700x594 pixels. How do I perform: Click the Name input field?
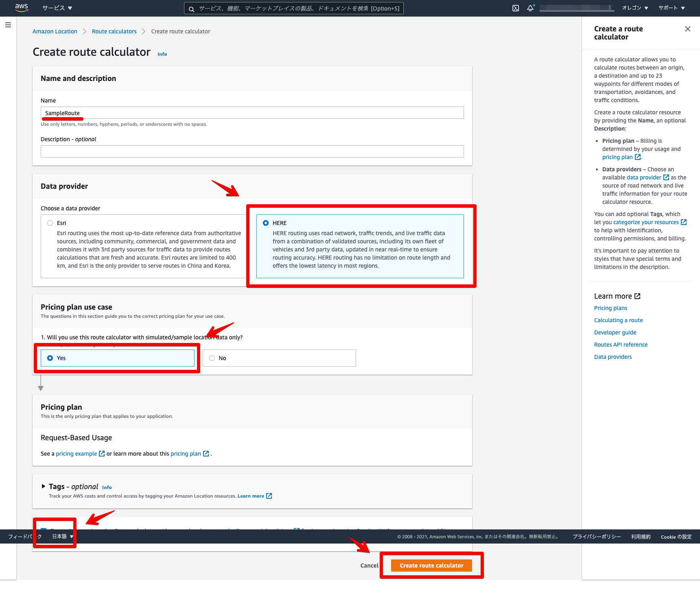tap(252, 113)
